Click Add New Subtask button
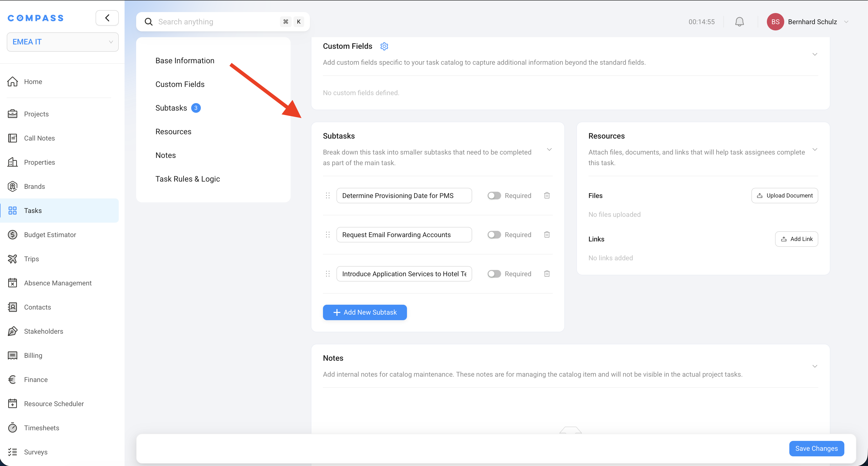Image resolution: width=868 pixels, height=466 pixels. [364, 312]
